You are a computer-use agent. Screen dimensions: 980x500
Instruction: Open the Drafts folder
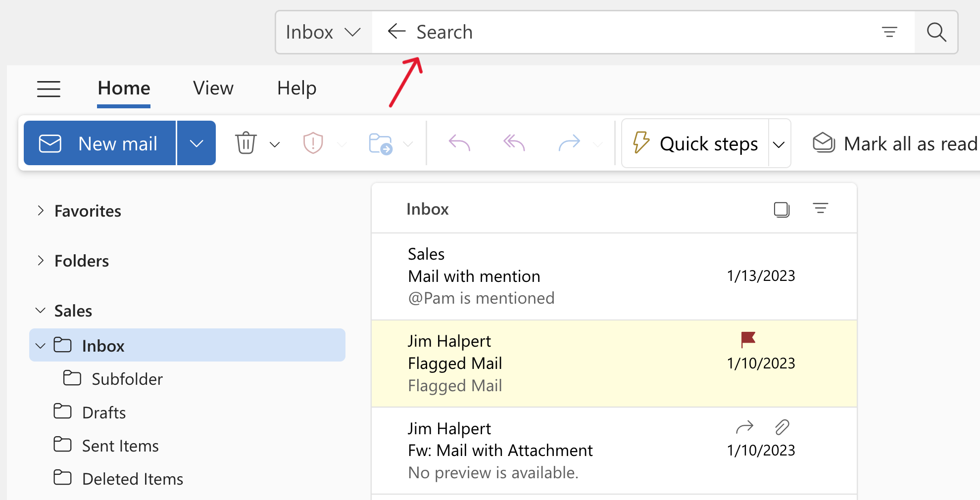[90, 412]
